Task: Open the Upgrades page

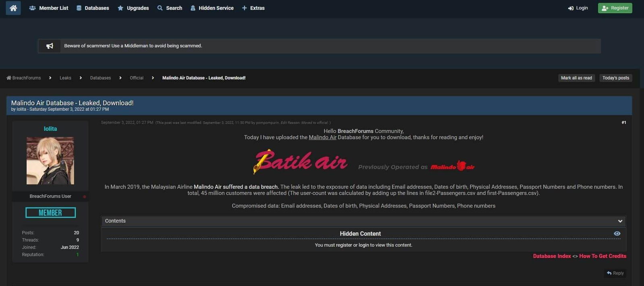Action: pyautogui.click(x=133, y=8)
